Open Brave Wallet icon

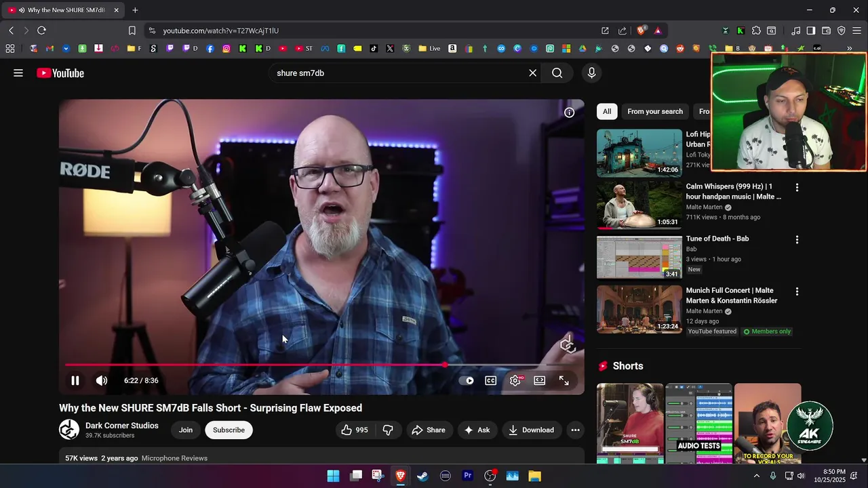[826, 30]
